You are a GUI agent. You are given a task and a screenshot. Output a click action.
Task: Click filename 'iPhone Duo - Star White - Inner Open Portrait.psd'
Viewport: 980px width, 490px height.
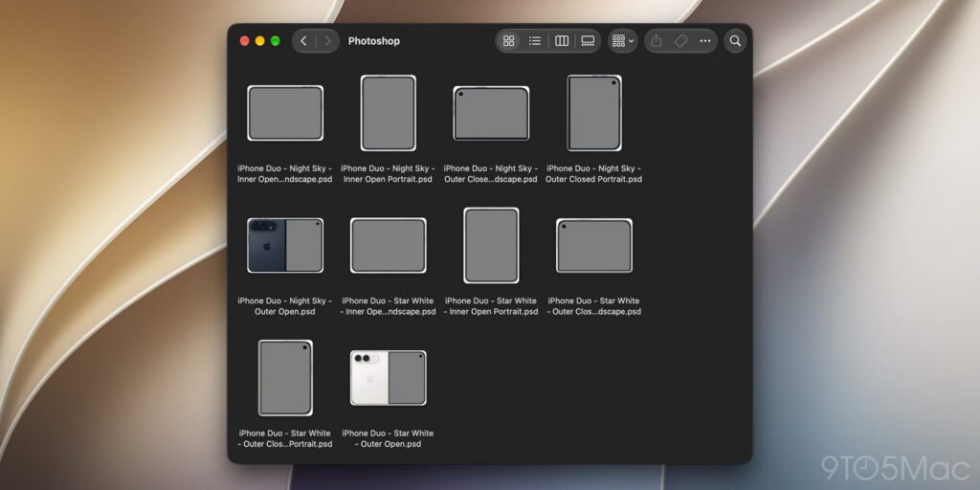tap(491, 306)
